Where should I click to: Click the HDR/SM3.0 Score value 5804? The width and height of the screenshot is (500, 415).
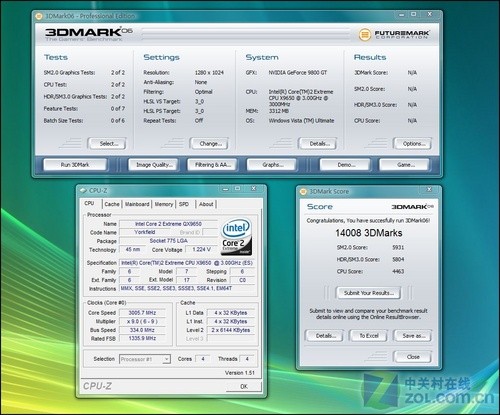398,259
